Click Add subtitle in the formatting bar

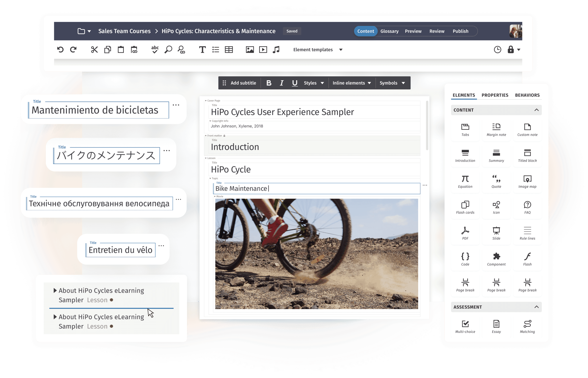[x=243, y=83]
